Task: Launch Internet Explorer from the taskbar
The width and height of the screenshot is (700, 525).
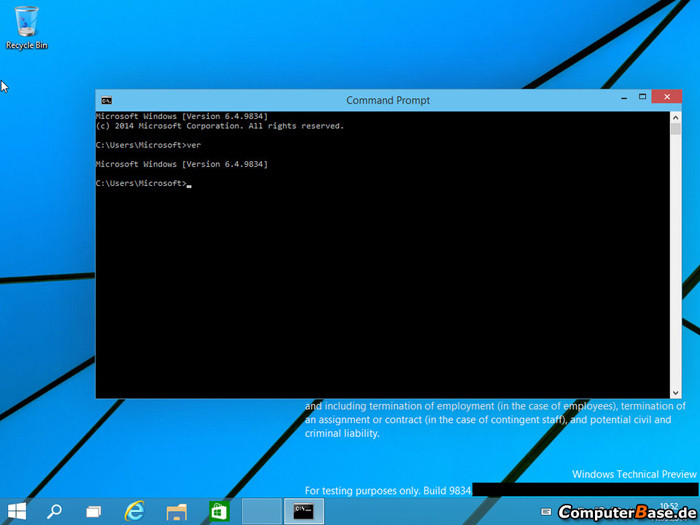Action: point(135,511)
